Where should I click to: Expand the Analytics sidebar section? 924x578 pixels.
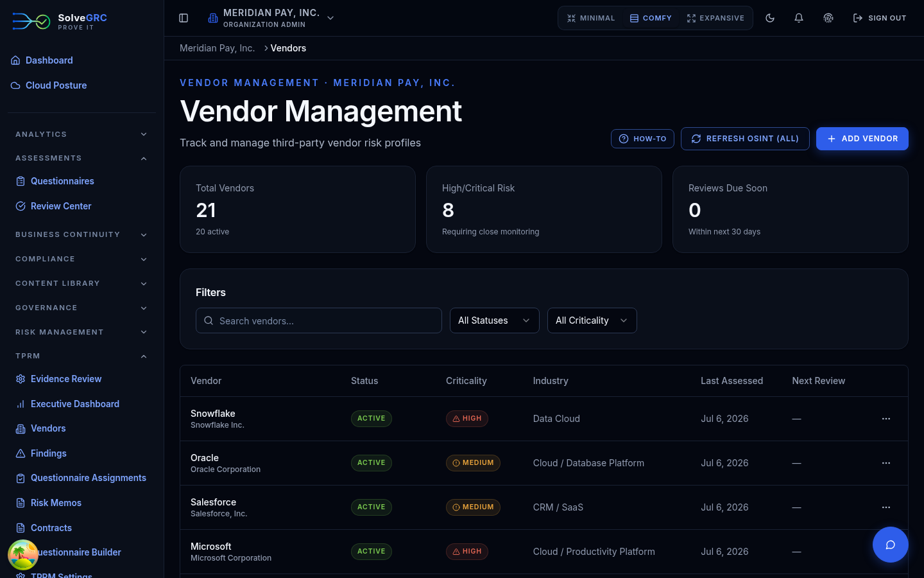coord(81,134)
